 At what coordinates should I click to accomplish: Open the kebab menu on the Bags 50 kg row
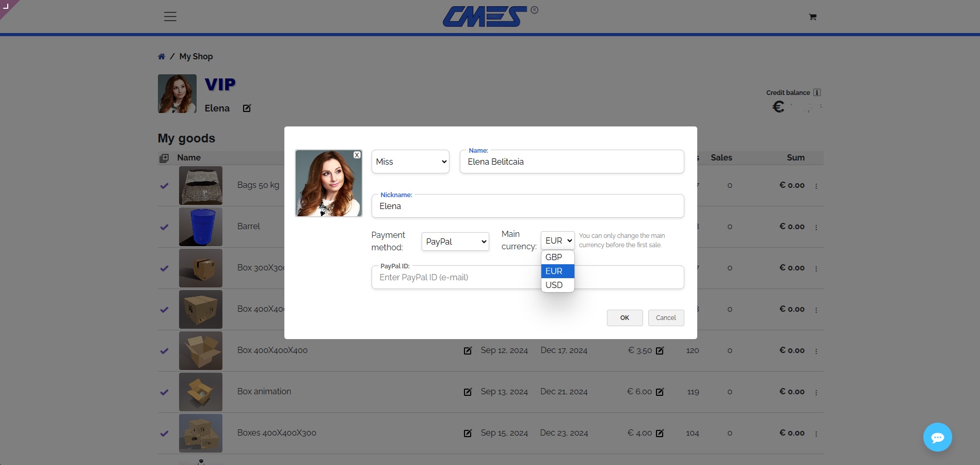(x=817, y=186)
